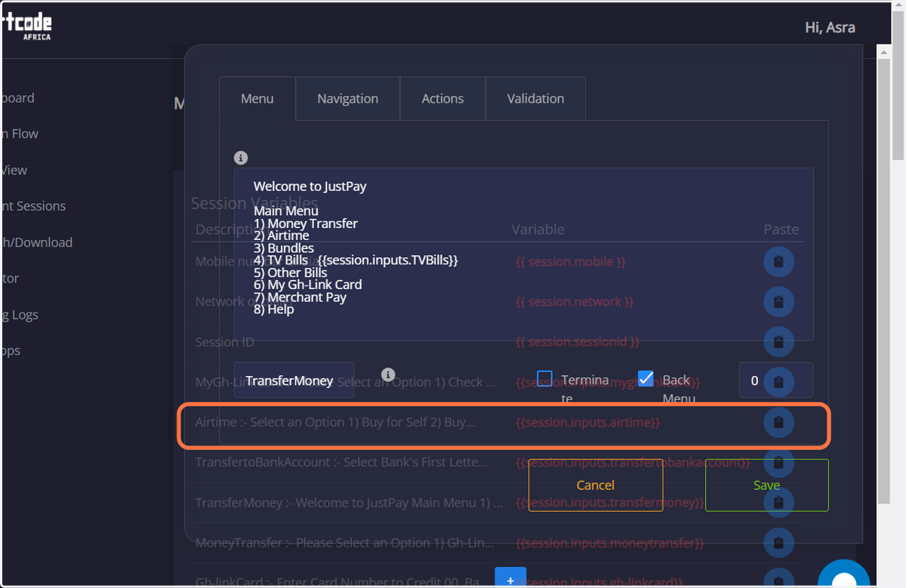Click the TransfertoBankAccount description text
Image resolution: width=906 pixels, height=588 pixels.
click(341, 462)
